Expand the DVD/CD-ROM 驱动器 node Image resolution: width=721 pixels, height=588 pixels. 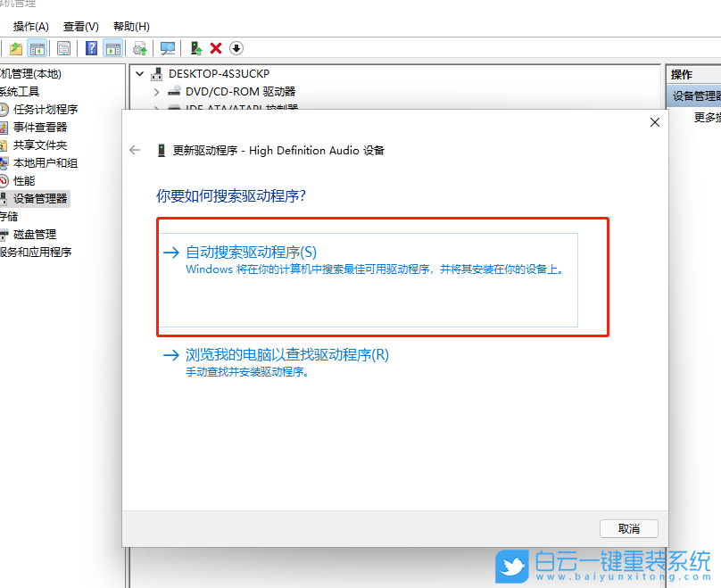156,90
